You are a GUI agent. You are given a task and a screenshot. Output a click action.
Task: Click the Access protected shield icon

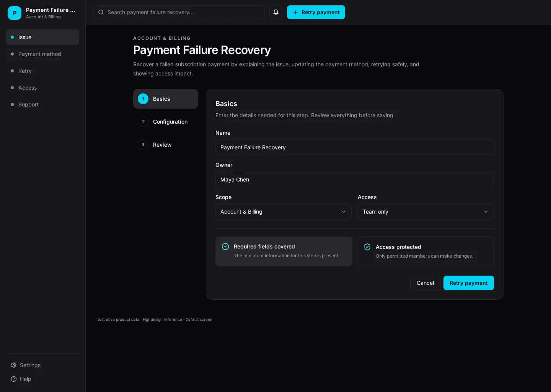367,247
